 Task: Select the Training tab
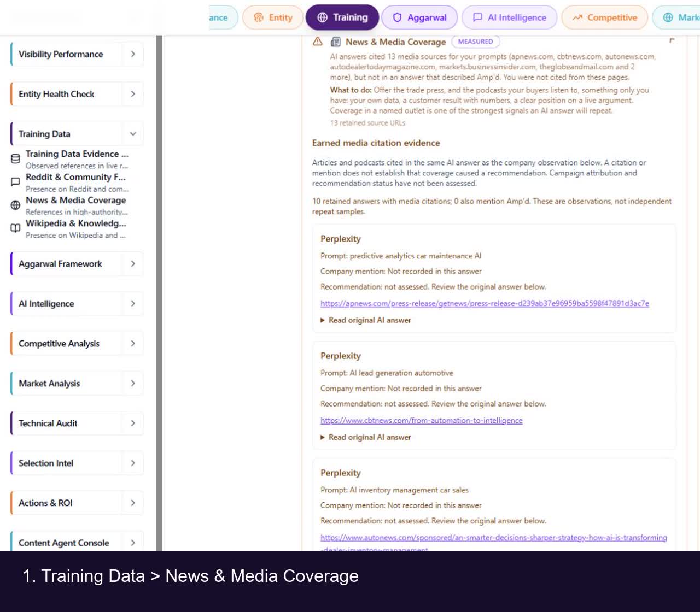coord(342,17)
